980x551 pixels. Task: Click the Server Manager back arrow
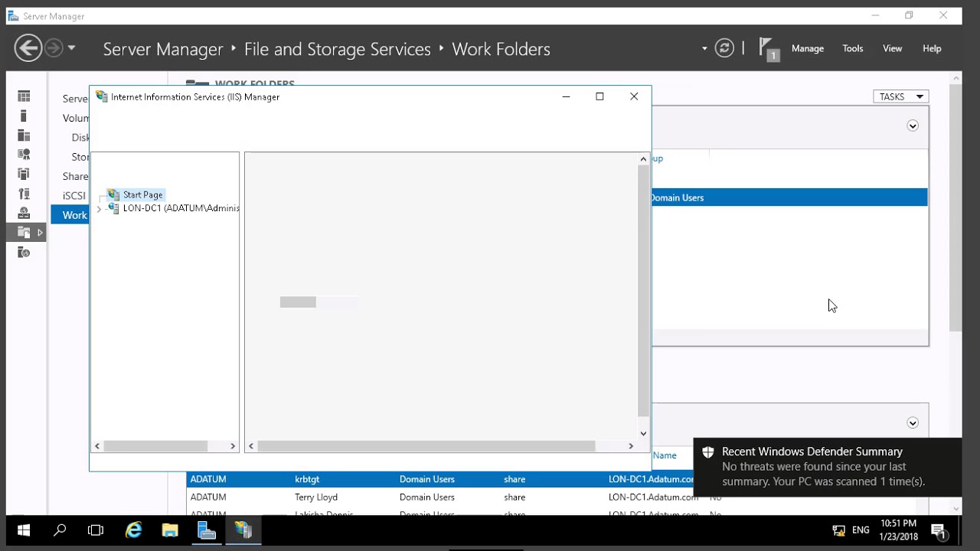tap(28, 48)
